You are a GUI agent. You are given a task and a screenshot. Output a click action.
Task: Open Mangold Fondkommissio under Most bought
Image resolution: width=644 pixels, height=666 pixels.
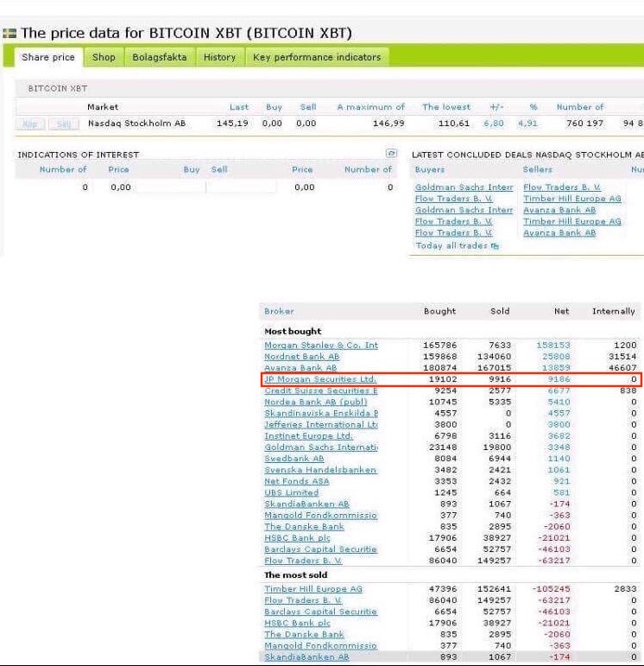pyautogui.click(x=320, y=515)
